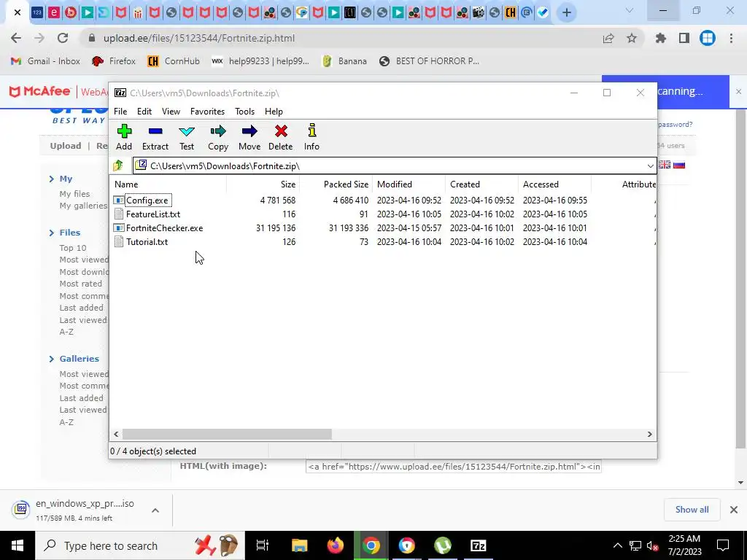Image resolution: width=747 pixels, height=560 pixels.
Task: Expand the My section on upload.ee
Action: tap(61, 179)
